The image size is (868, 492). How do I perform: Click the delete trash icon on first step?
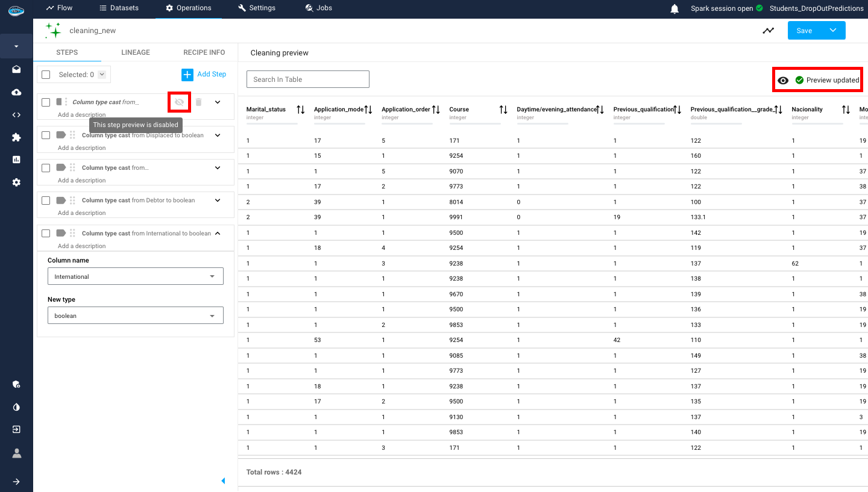pos(199,102)
